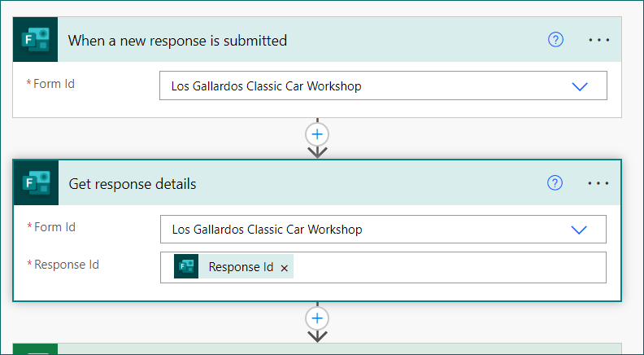The image size is (644, 355).
Task: Click the Forms icon on the trigger card
Action: (36, 40)
